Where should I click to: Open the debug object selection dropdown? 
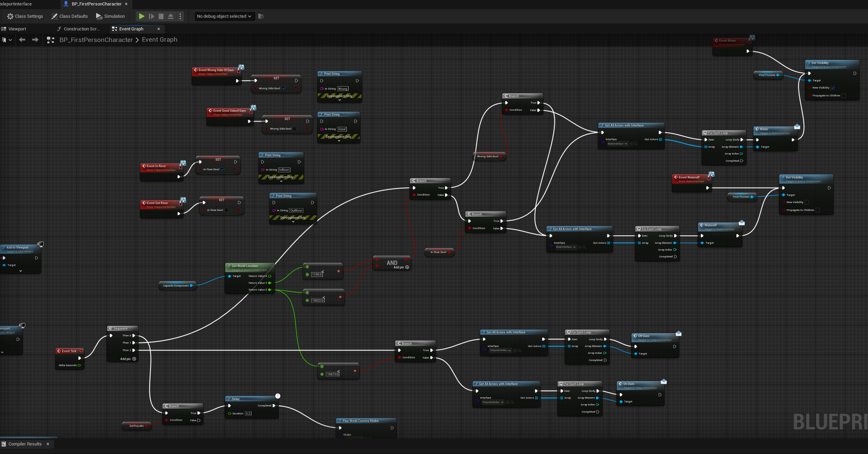224,16
